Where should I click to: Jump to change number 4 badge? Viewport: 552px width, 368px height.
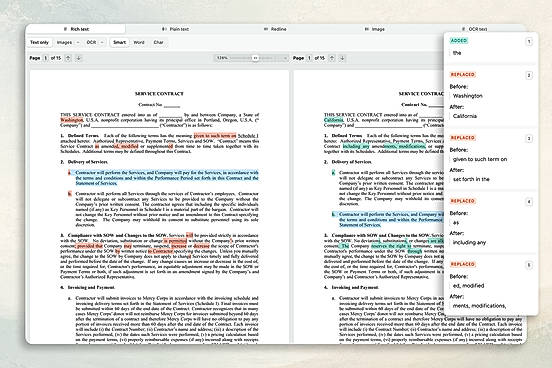(529, 202)
